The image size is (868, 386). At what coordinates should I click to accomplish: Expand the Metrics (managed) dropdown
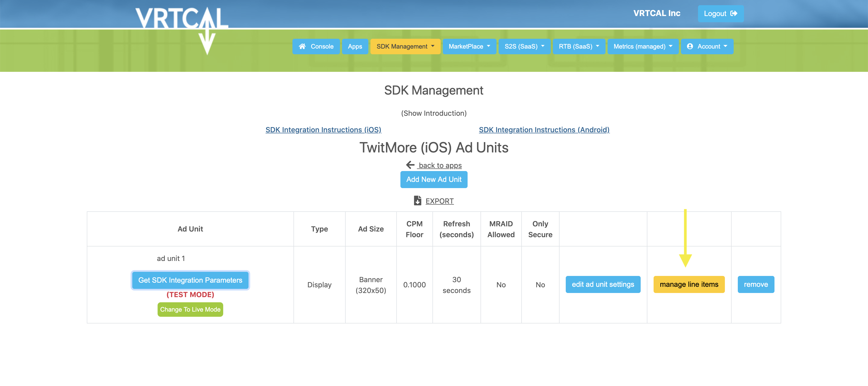(643, 47)
